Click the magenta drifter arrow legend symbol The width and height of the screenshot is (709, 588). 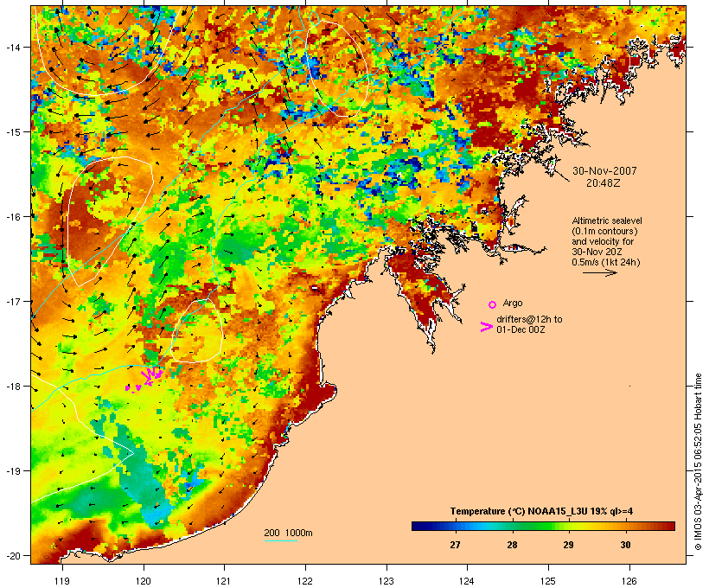coord(486,327)
